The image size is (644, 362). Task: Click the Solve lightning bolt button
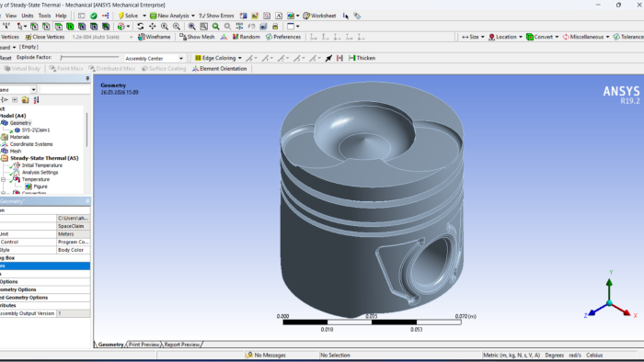[x=128, y=16]
